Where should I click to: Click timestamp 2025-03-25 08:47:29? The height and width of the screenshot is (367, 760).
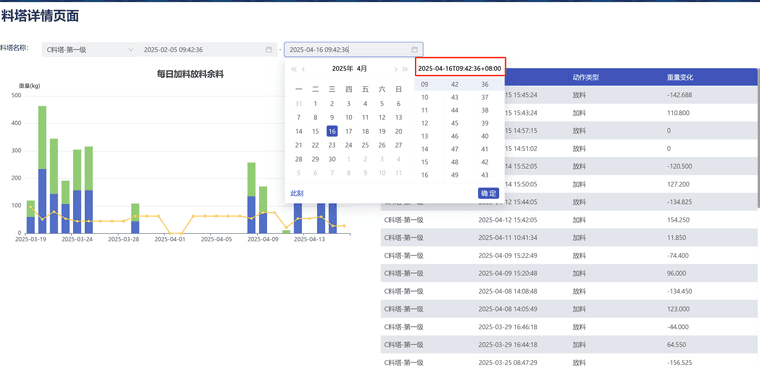507,363
